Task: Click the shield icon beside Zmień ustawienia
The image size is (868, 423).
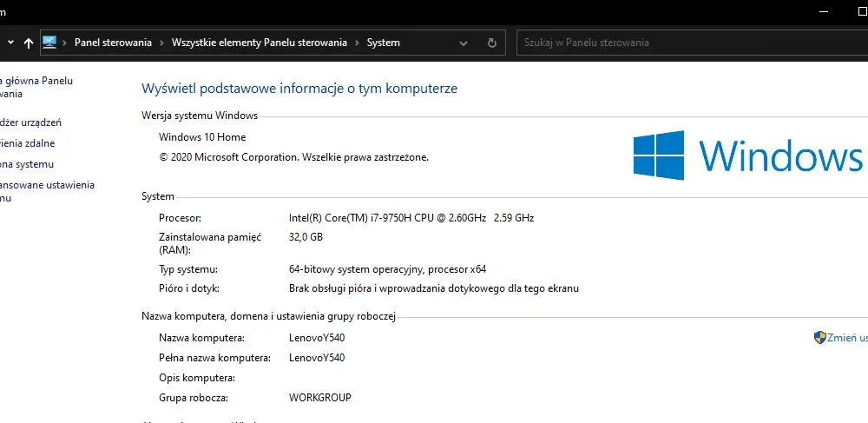Action: (820, 338)
